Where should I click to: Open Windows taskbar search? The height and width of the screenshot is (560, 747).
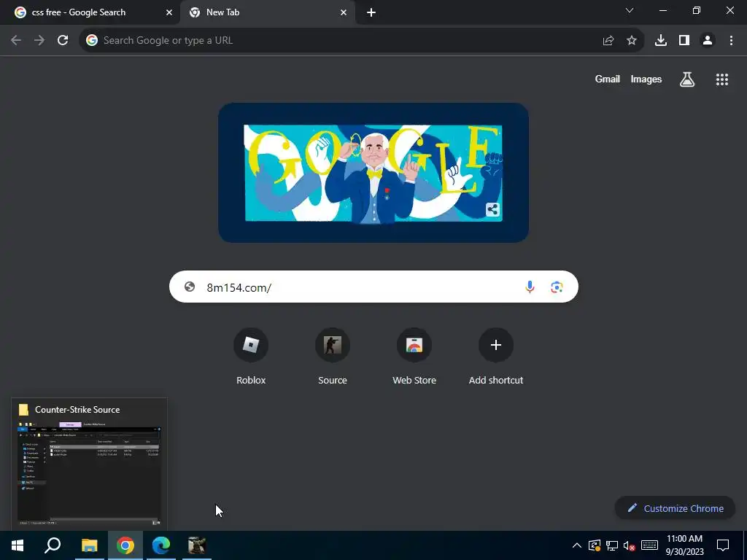(53, 545)
